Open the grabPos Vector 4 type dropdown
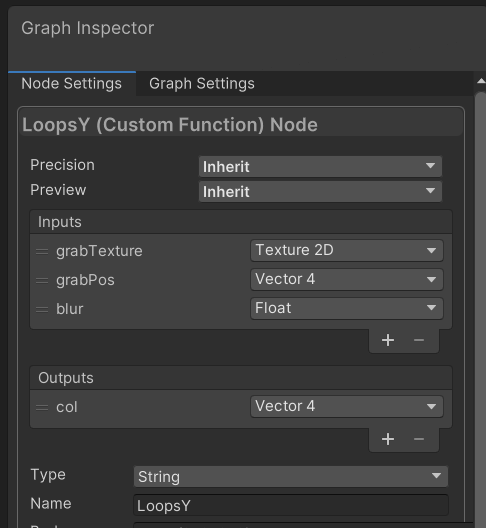Image resolution: width=486 pixels, height=528 pixels. coord(347,279)
